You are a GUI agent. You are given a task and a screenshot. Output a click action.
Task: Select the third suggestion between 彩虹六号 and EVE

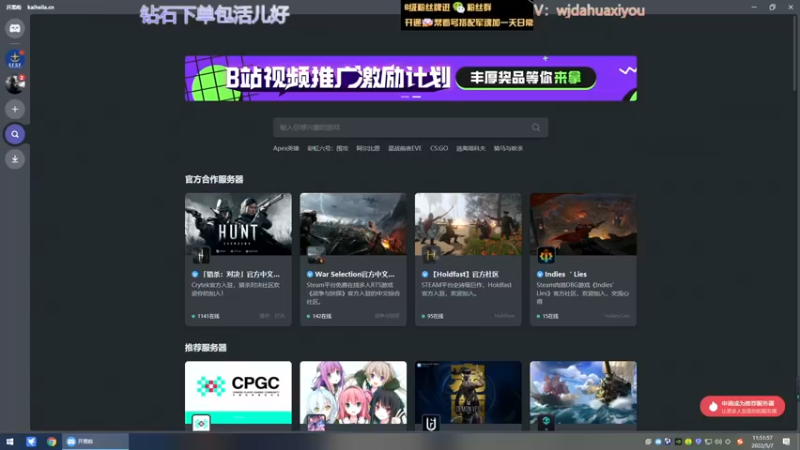(x=368, y=148)
